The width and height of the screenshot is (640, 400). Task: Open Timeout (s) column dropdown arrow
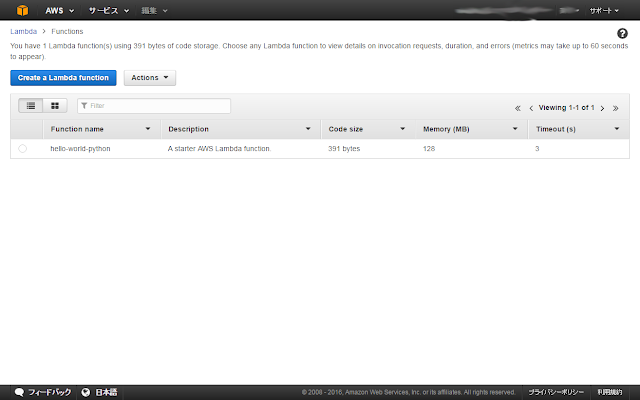click(x=617, y=129)
